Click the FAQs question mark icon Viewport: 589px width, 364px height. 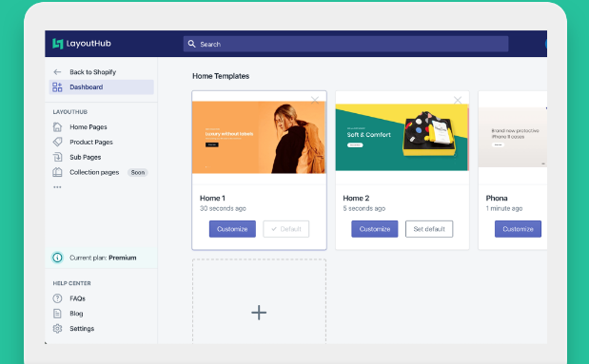[x=57, y=298]
